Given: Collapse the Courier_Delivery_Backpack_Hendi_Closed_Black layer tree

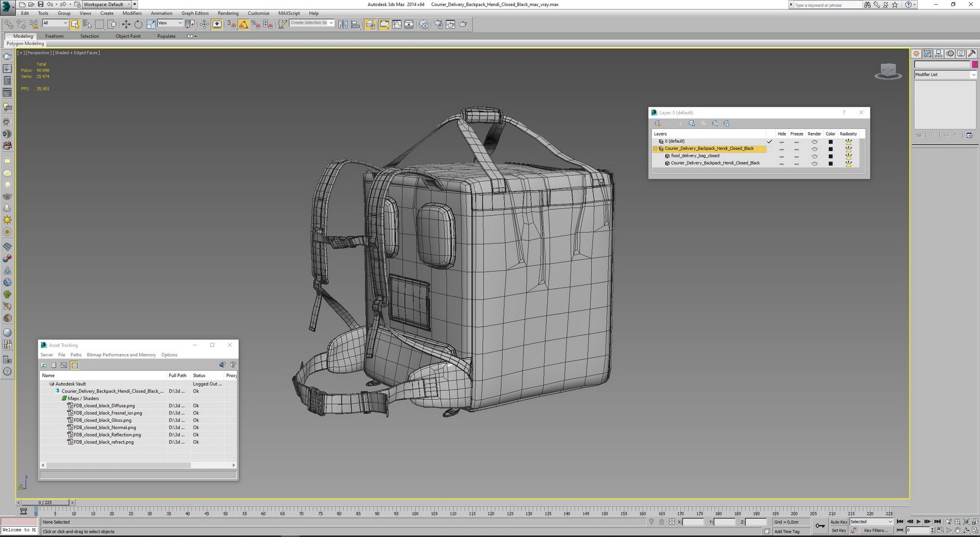Looking at the screenshot, I should coord(655,149).
